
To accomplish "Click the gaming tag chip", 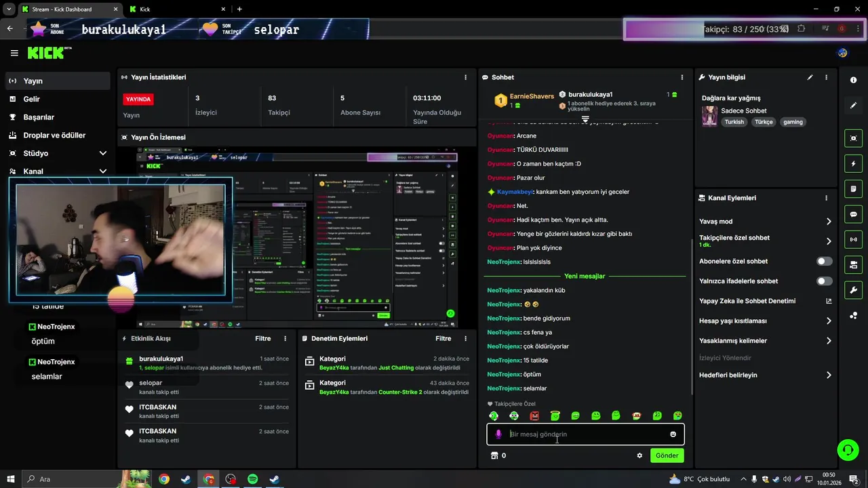I will (793, 122).
